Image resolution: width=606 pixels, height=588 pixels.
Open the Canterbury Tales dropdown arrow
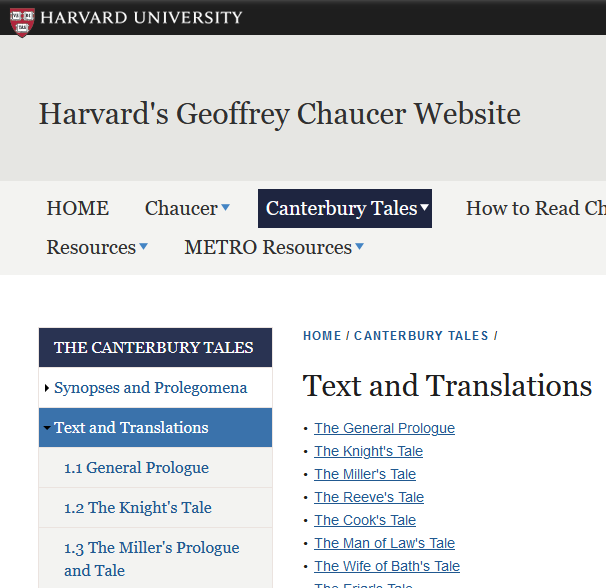(x=424, y=207)
